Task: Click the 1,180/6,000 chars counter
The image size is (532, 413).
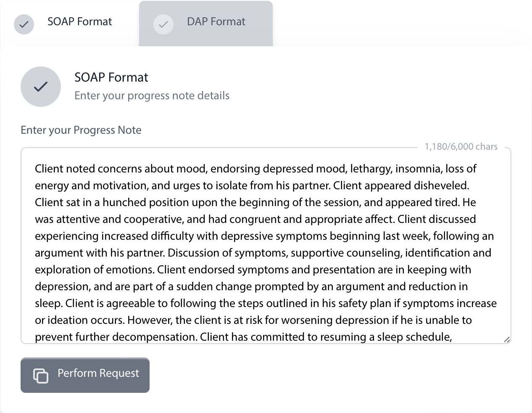Action: [461, 147]
